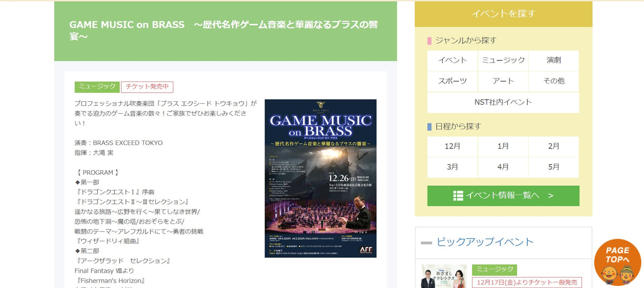Select the アート genre category
This screenshot has height=288, width=644.
coord(503,82)
